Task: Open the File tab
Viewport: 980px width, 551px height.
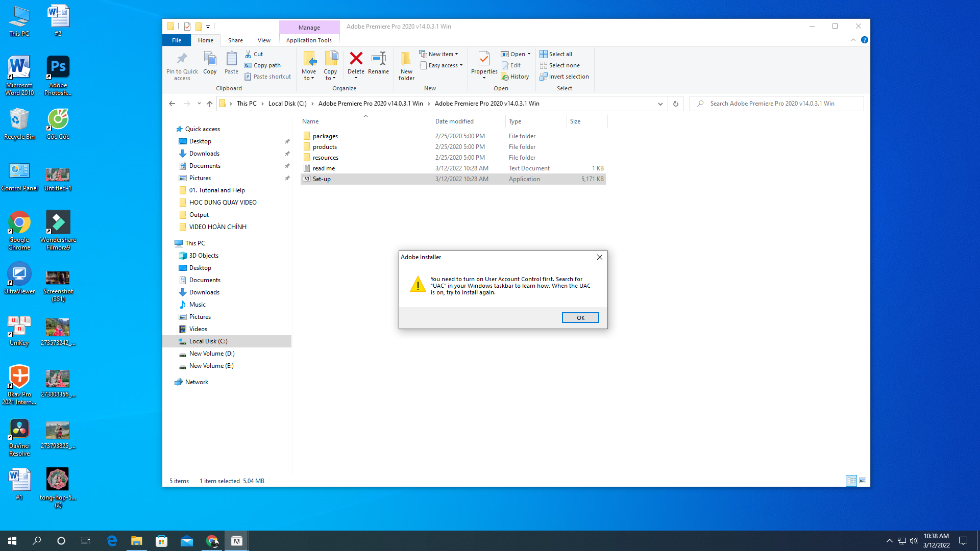Action: pyautogui.click(x=177, y=40)
